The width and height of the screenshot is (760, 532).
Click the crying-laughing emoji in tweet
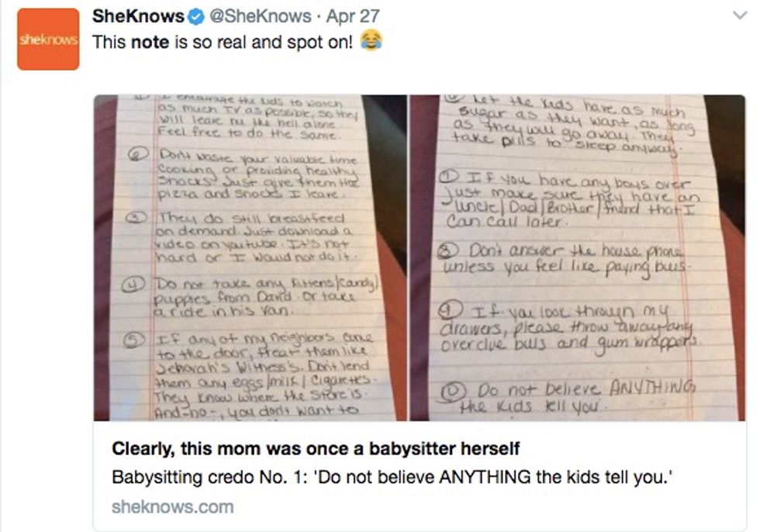(371, 40)
